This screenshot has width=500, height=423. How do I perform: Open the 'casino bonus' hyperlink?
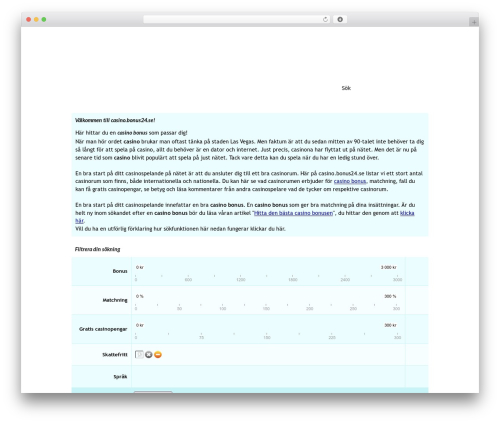[350, 181]
